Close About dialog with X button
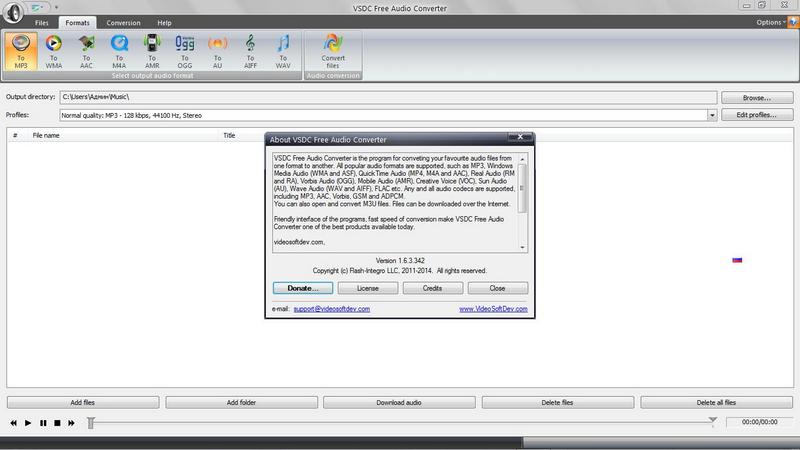The image size is (800, 450). 520,137
